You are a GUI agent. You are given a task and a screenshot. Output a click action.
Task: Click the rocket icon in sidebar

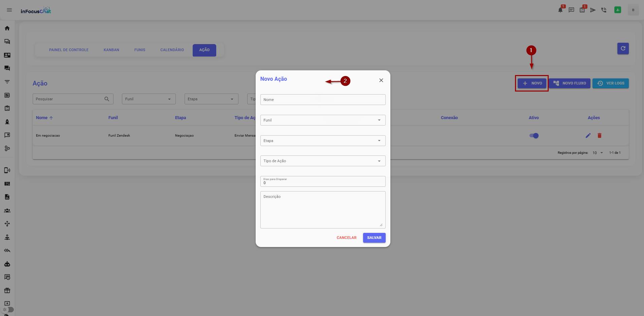click(x=7, y=122)
